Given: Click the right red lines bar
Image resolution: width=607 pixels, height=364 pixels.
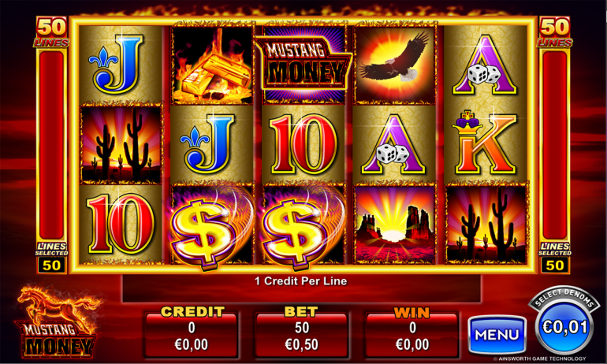Looking at the screenshot, I should point(554,146).
